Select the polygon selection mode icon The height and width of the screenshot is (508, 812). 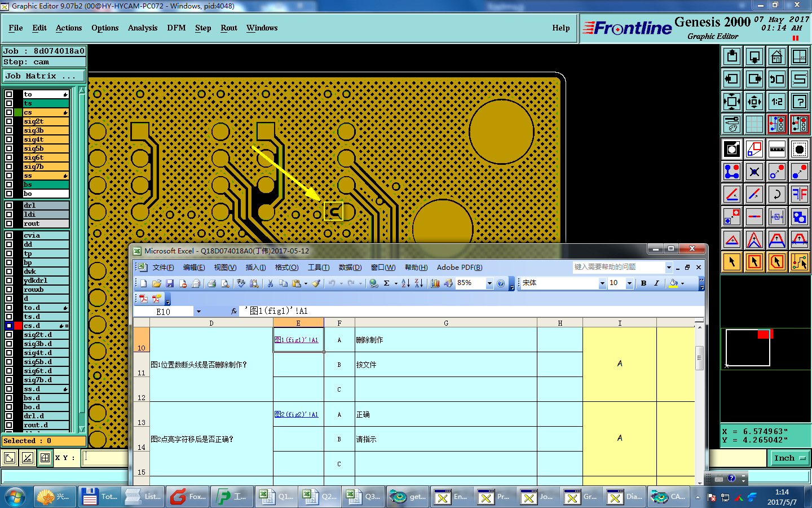pyautogui.click(x=777, y=262)
